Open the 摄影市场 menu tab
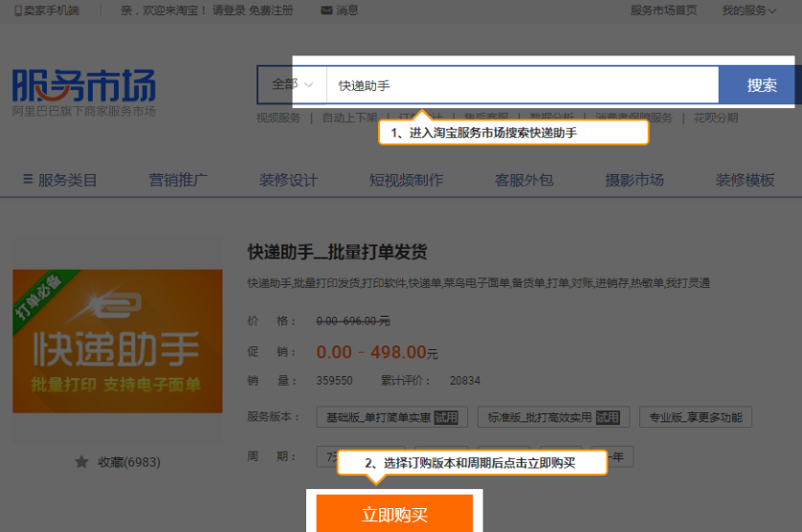The image size is (802, 532). coord(635,180)
